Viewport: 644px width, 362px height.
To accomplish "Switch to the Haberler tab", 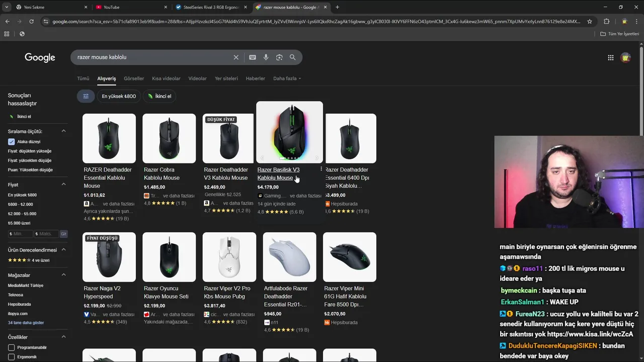I will (x=256, y=78).
